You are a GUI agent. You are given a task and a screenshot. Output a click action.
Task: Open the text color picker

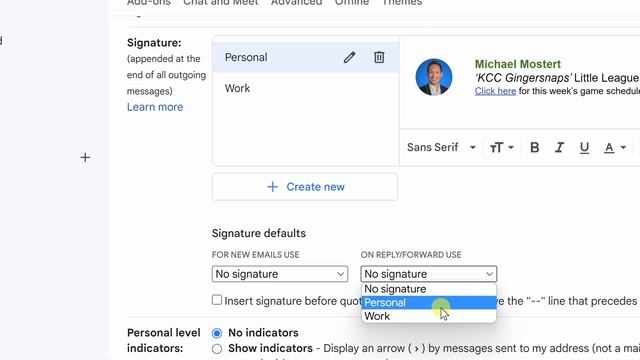615,147
